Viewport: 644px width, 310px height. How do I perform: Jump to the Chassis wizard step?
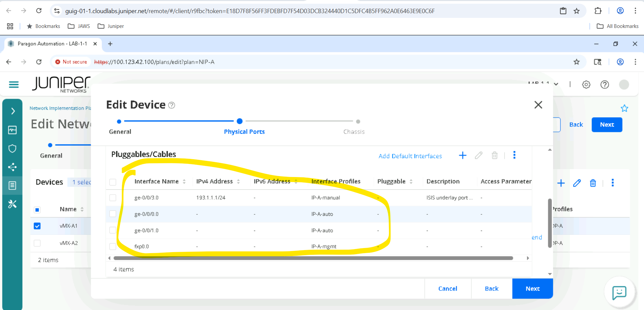pyautogui.click(x=358, y=122)
